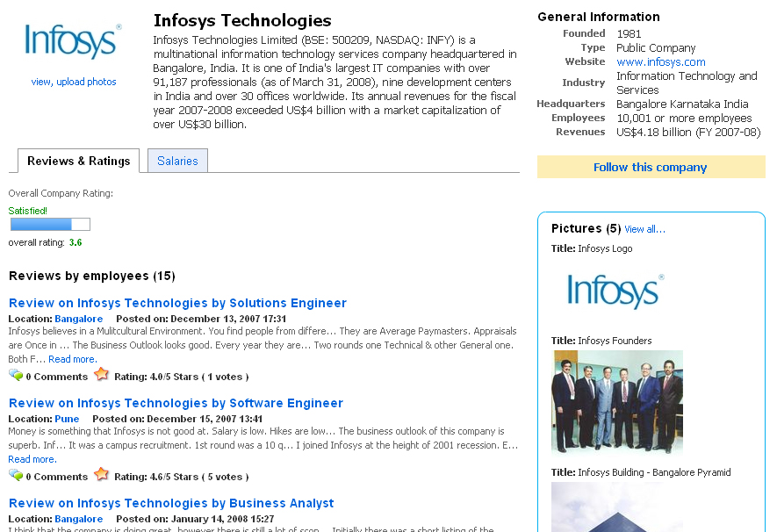
Task: Click comment bubble icon under Software Engineer review
Action: click(16, 476)
